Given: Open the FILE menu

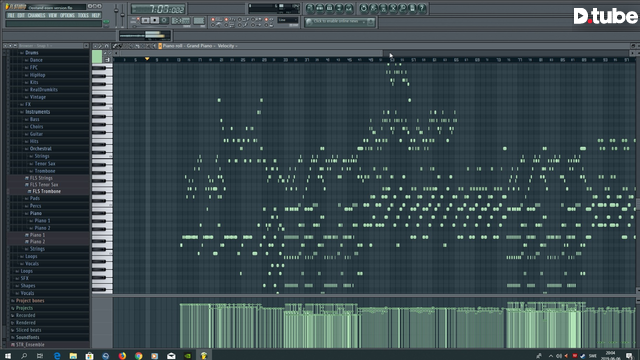Looking at the screenshot, I should pyautogui.click(x=11, y=16).
